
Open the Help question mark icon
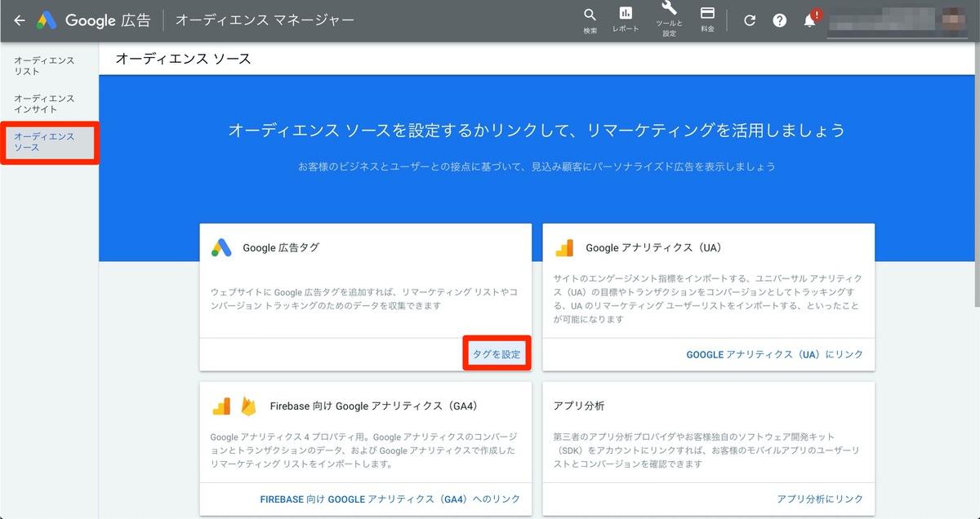tap(780, 20)
